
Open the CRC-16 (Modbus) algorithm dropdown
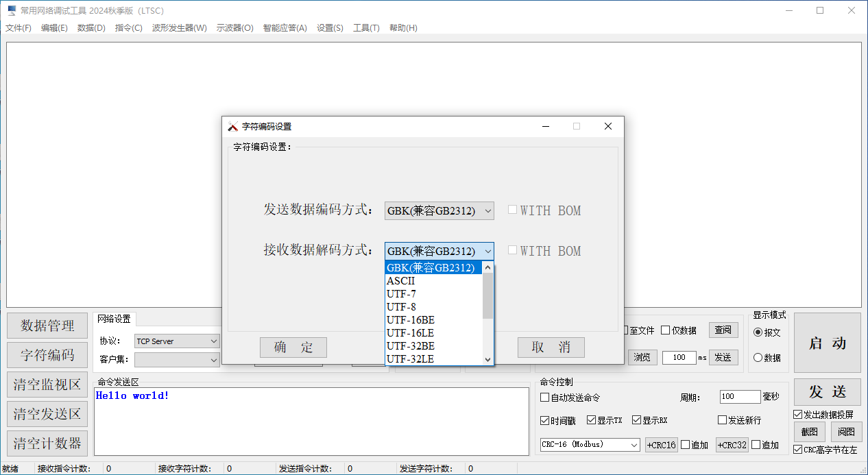[x=590, y=445]
